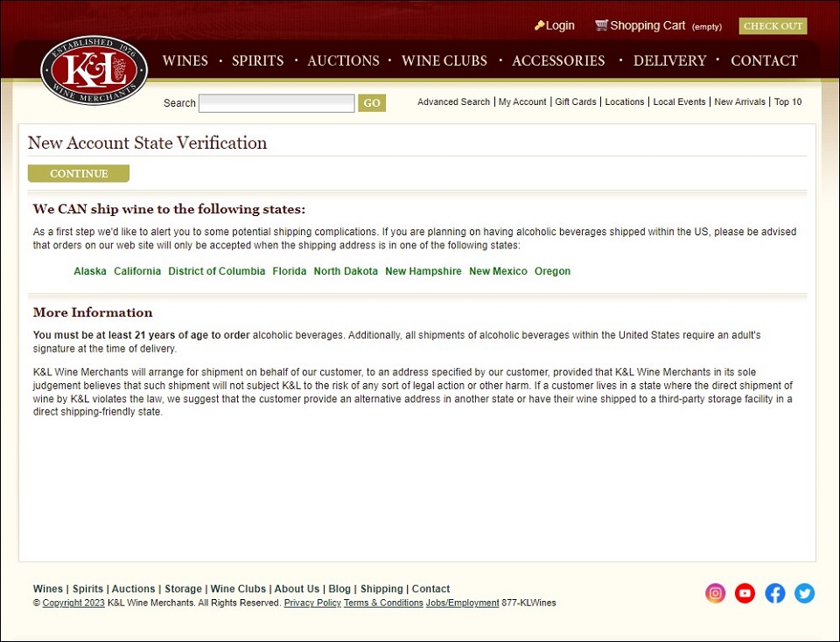Screen dimensions: 840x642
Task: Focus the Search text field
Action: 276,103
